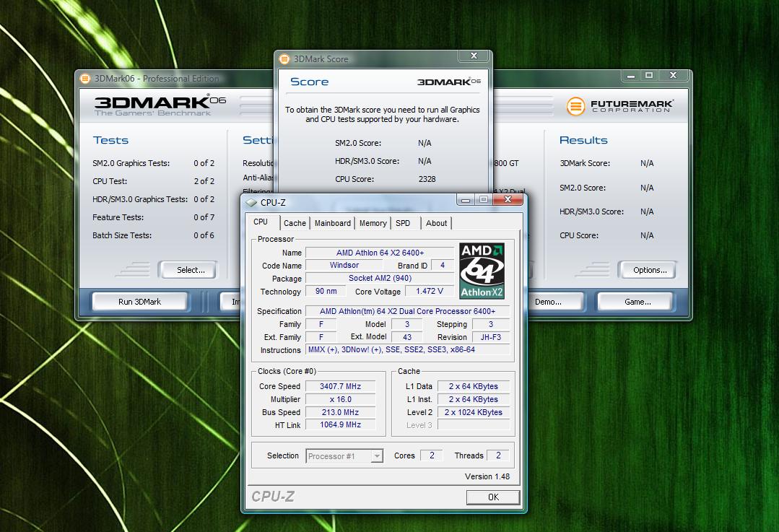Click the 3DMark Score title bar icon
The height and width of the screenshot is (532, 779).
(284, 59)
